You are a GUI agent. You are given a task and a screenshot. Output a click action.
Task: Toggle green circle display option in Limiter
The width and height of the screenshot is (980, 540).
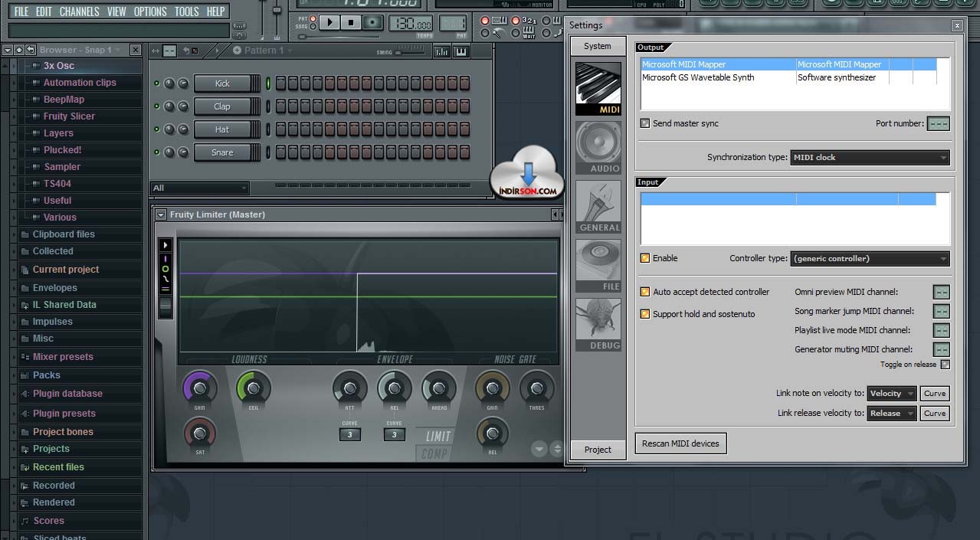[165, 269]
